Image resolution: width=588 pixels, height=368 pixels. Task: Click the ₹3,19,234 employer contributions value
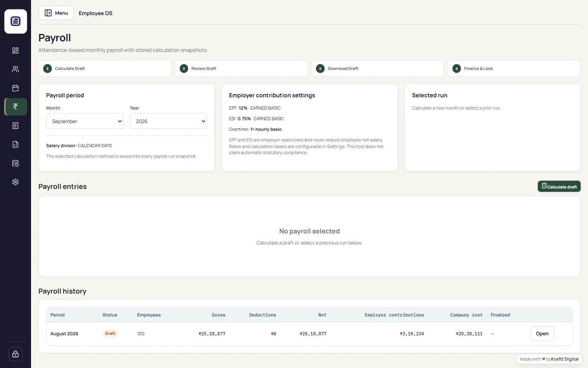[x=412, y=334]
